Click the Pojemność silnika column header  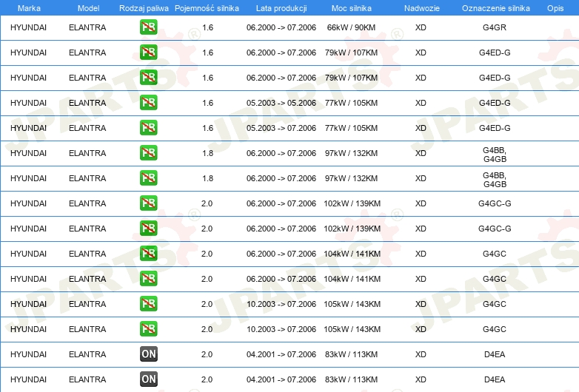click(x=207, y=8)
